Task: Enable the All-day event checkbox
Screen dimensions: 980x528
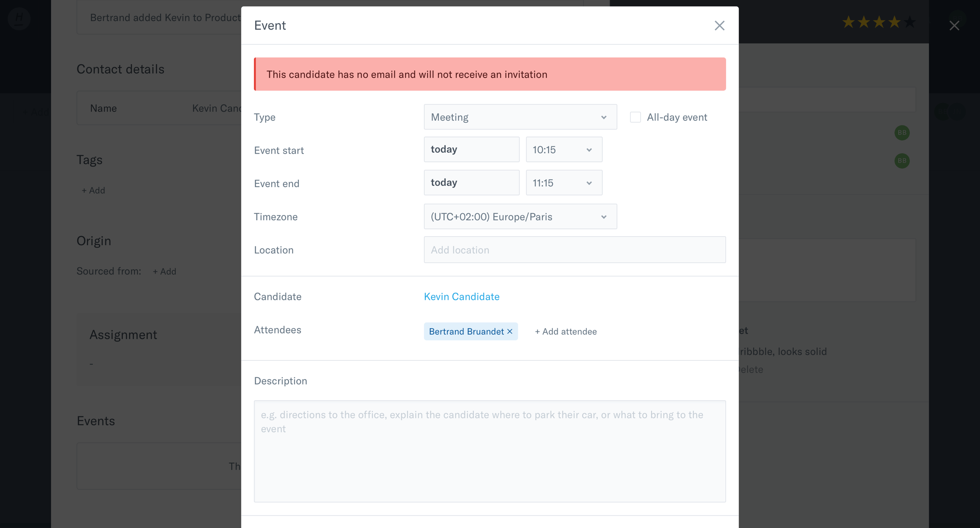Action: tap(635, 117)
